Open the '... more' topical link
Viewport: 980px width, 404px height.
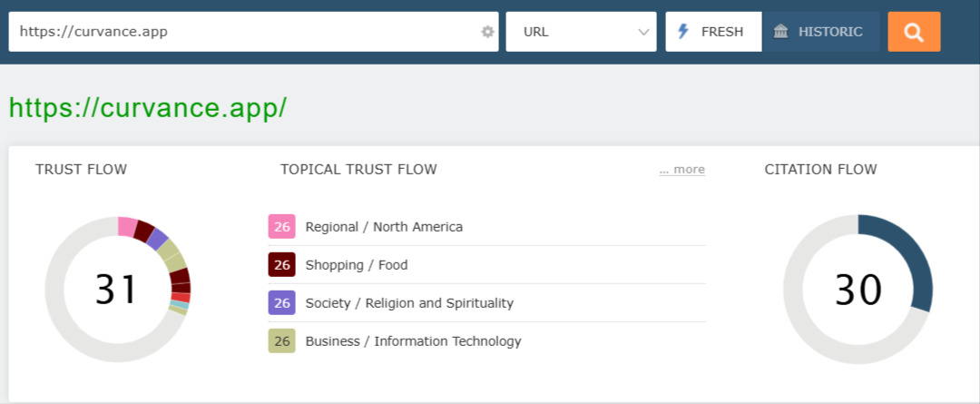coord(681,170)
